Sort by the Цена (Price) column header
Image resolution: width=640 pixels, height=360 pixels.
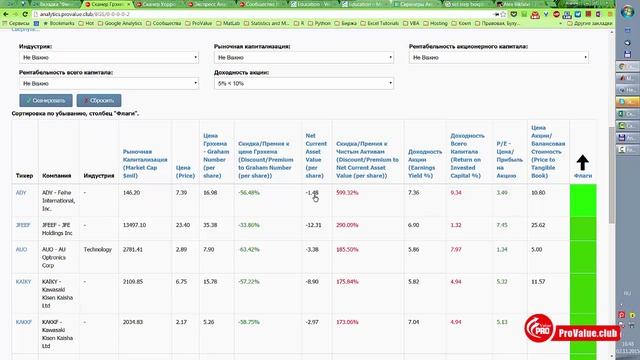coord(185,172)
